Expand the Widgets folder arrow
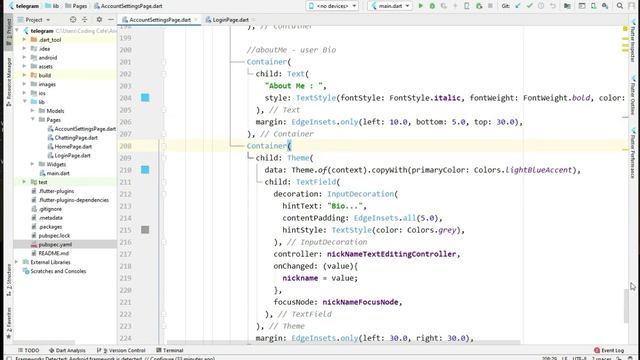 (x=33, y=164)
